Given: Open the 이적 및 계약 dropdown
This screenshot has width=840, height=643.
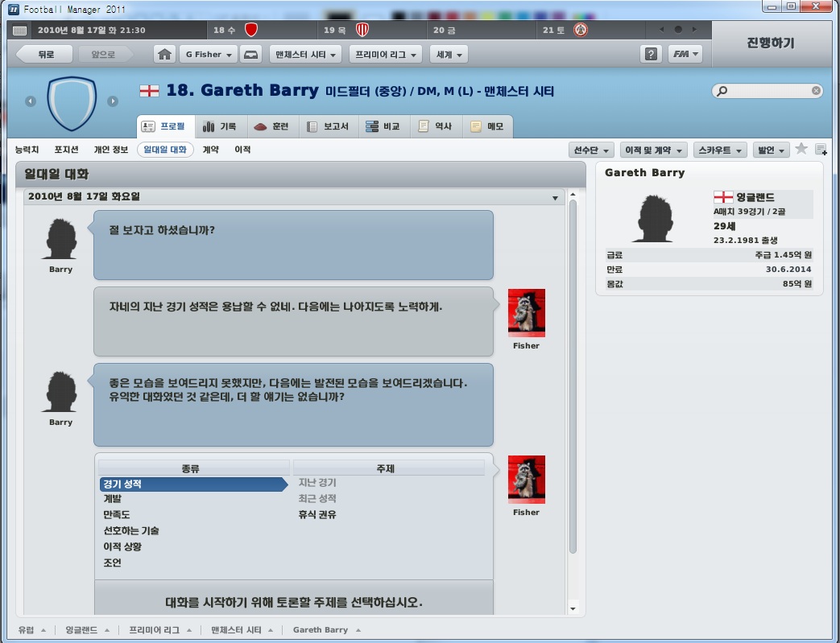Looking at the screenshot, I should [x=656, y=150].
